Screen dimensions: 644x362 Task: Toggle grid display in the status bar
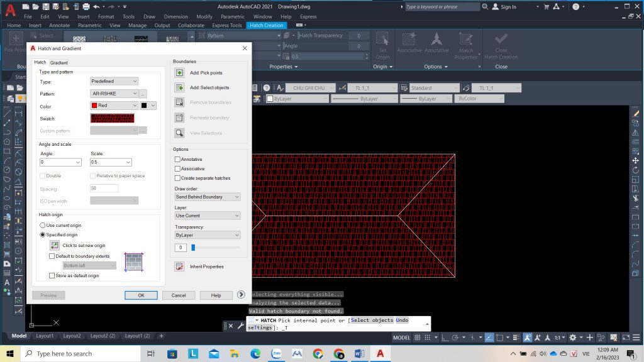pyautogui.click(x=418, y=336)
